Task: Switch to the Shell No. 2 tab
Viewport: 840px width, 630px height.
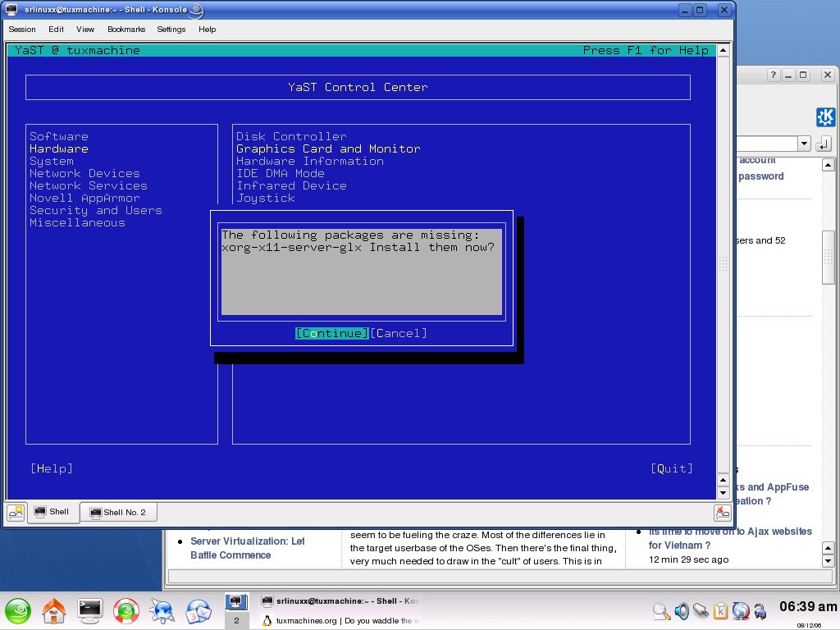Action: (118, 513)
